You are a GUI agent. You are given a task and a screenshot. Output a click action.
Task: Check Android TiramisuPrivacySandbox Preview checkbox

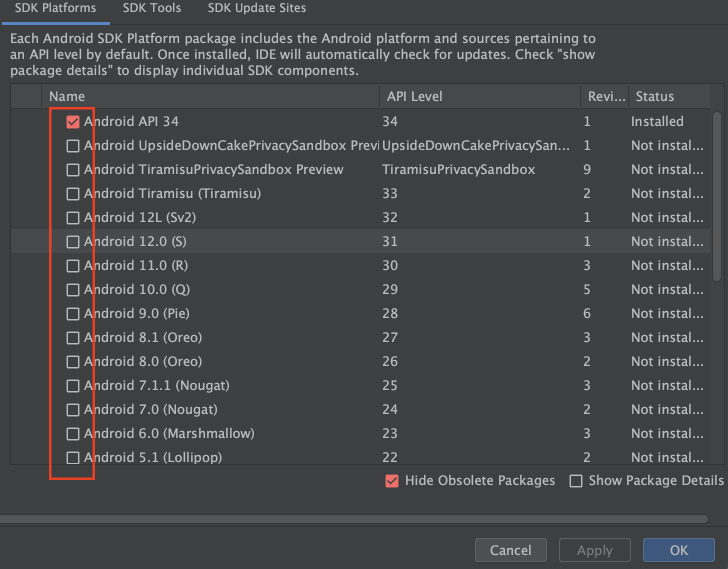coord(73,170)
